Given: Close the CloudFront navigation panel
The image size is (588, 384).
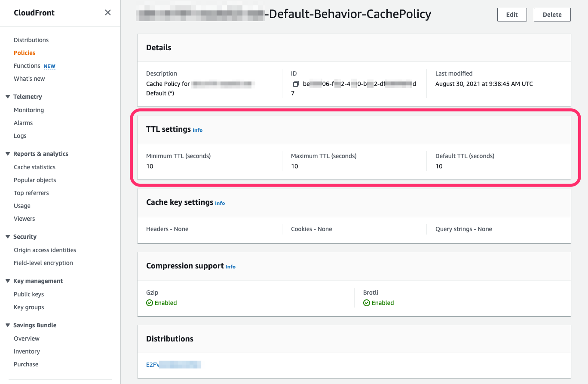Looking at the screenshot, I should [107, 12].
